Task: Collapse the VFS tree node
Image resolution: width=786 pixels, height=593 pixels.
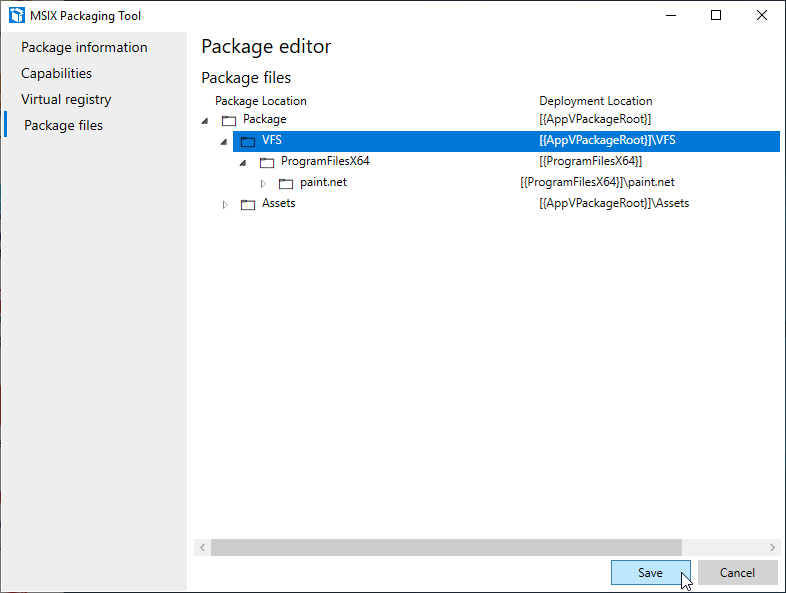Action: (224, 141)
